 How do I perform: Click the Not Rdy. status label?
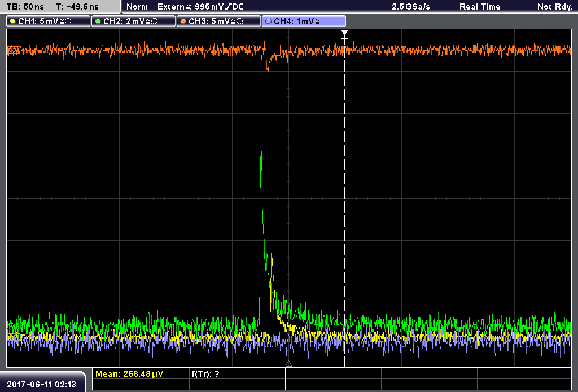click(x=555, y=7)
